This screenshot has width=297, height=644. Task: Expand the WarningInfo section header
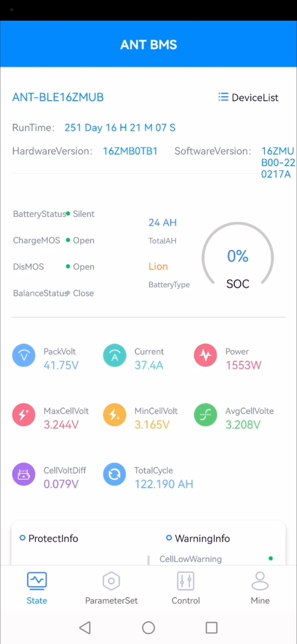point(198,538)
